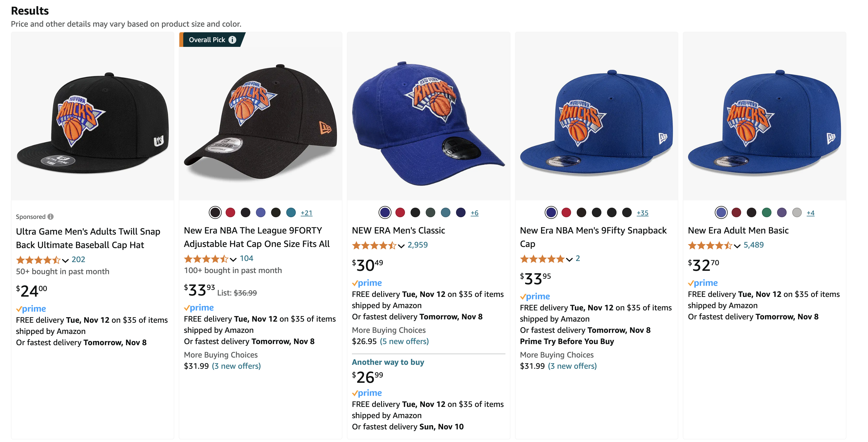Select green color swatch on Adult Men Basic

click(x=767, y=212)
